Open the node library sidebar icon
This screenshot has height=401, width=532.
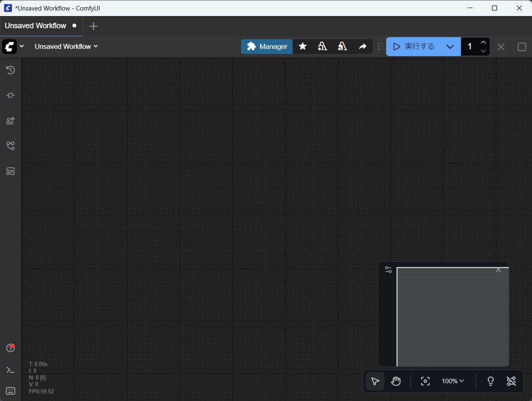click(11, 95)
